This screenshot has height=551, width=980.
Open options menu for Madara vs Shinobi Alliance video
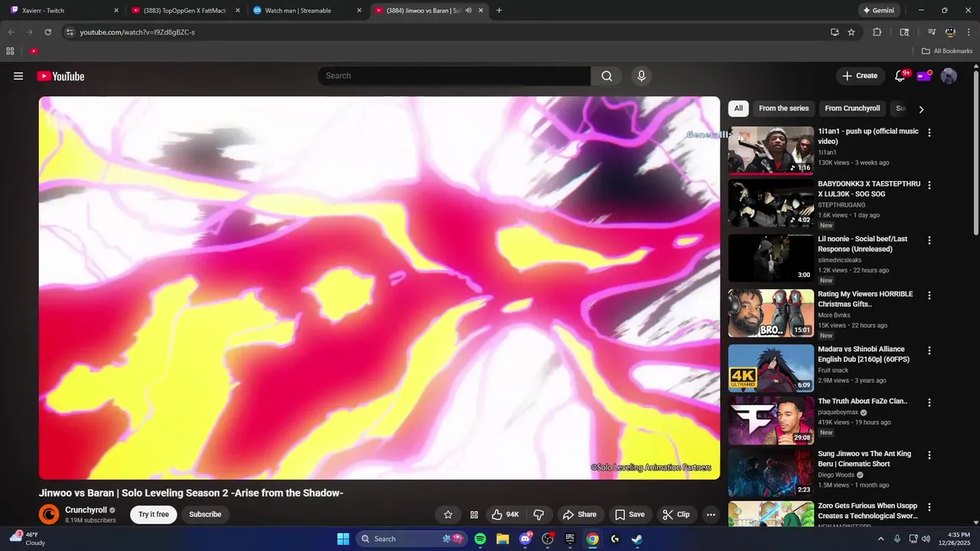point(929,350)
